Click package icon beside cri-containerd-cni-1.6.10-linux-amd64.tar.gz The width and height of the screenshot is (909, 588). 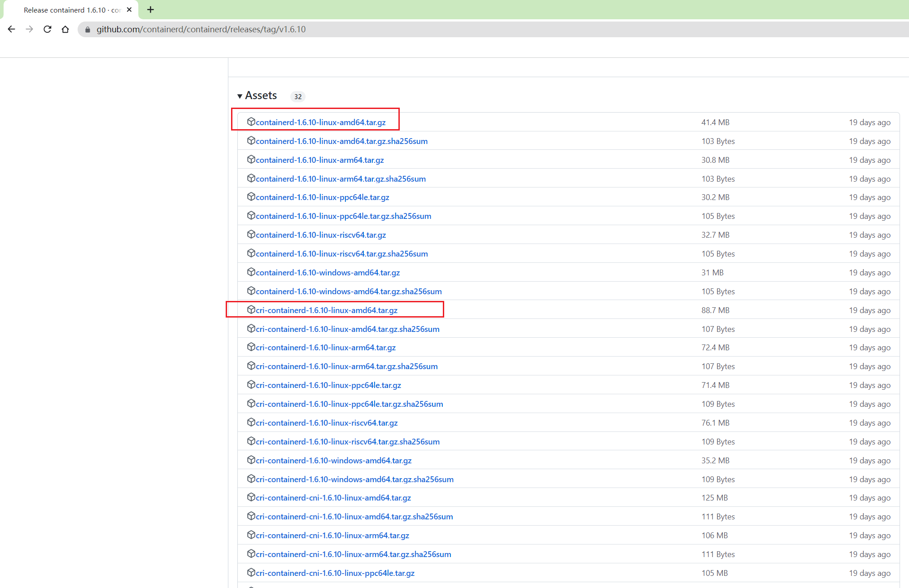(251, 497)
